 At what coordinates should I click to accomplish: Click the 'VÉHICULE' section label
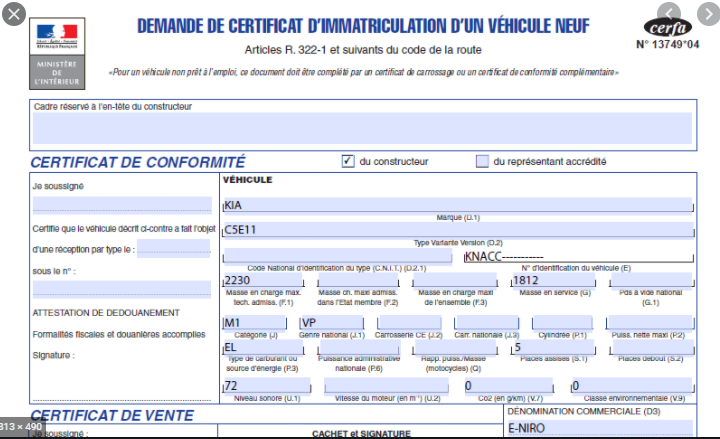click(248, 180)
